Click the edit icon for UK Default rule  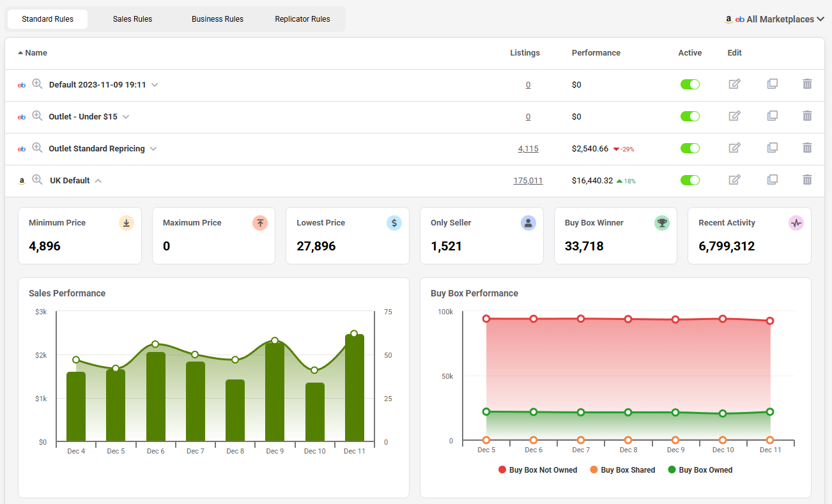pos(734,180)
